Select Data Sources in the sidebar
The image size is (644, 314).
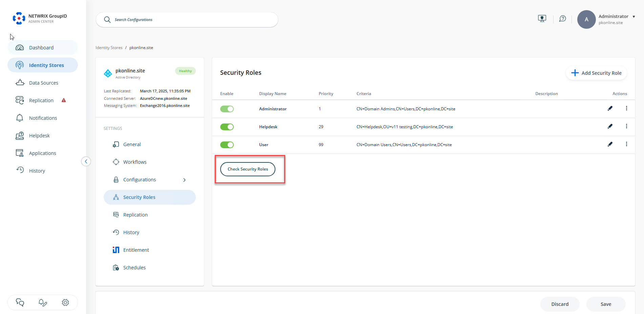pyautogui.click(x=44, y=83)
